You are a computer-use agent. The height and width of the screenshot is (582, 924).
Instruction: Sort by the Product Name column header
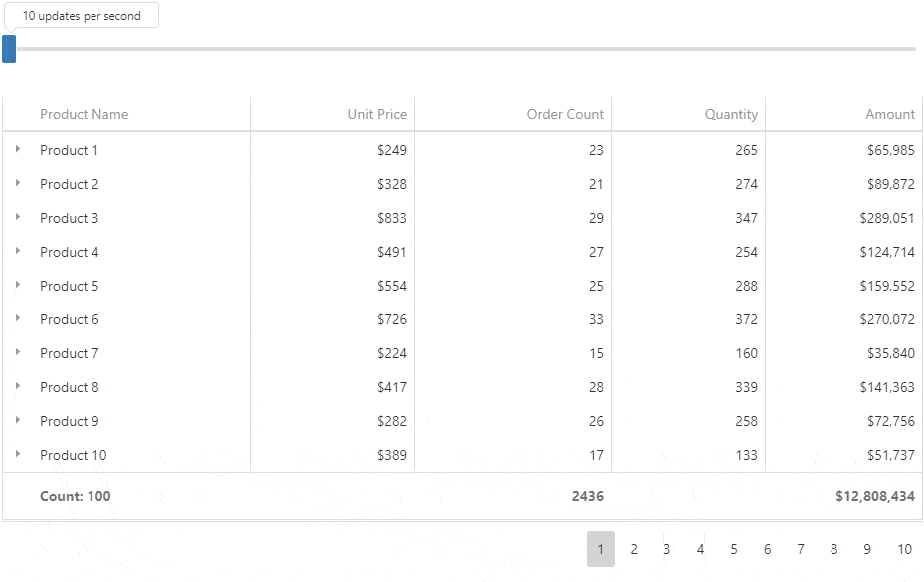[x=85, y=114]
